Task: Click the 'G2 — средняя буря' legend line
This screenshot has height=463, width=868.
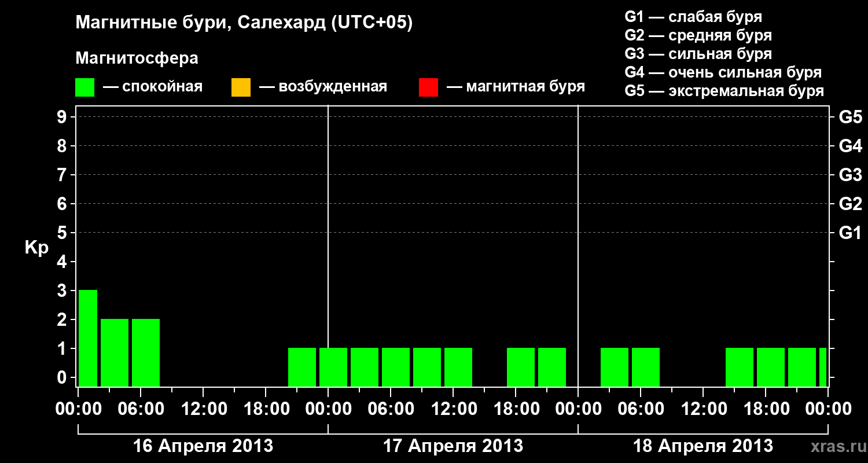Action: pyautogui.click(x=698, y=35)
